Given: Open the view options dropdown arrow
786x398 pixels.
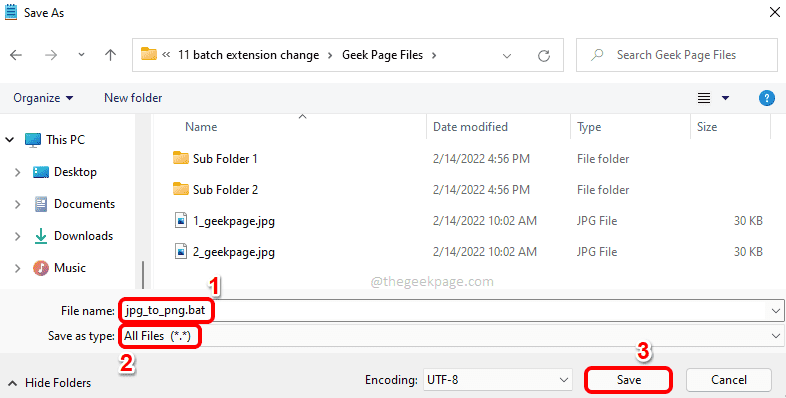Looking at the screenshot, I should pos(725,98).
